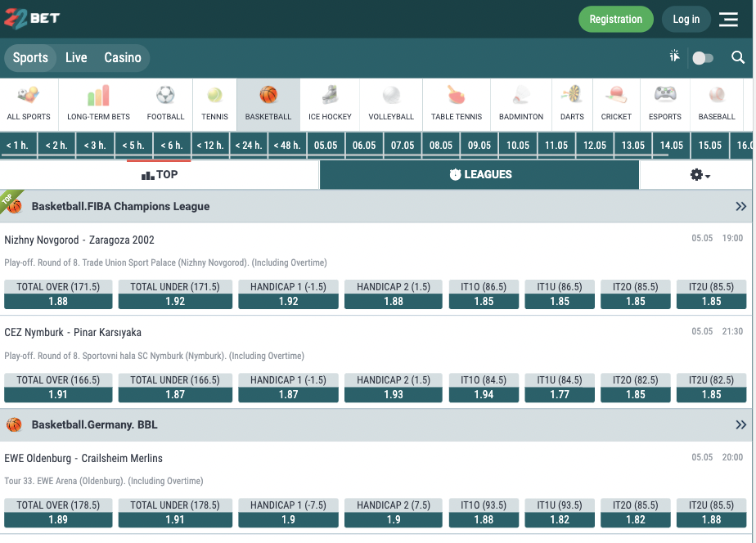Open the gear settings dropdown
This screenshot has height=543, width=756.
(700, 175)
